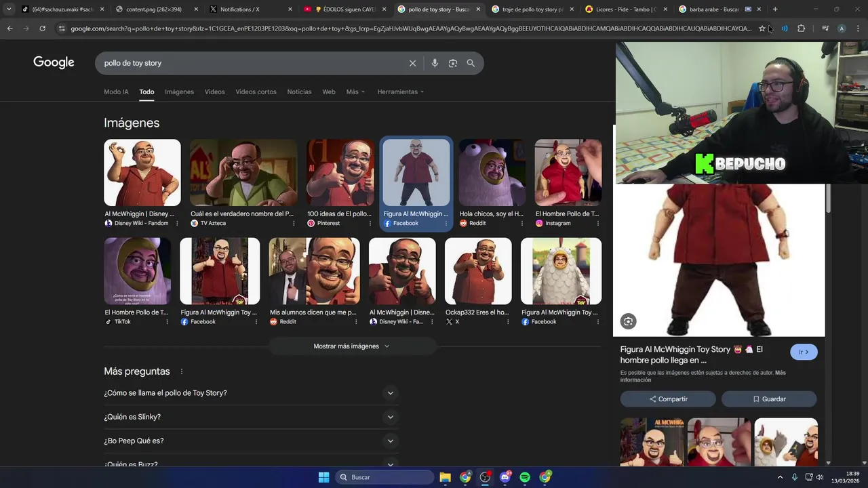Click the Guardar button
This screenshot has height=488, width=868.
coord(769,399)
